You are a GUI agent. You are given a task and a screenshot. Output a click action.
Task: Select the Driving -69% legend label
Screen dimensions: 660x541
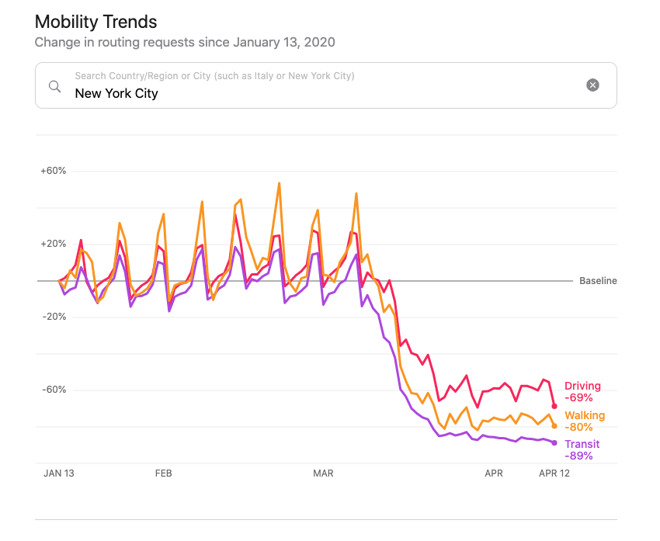point(583,392)
